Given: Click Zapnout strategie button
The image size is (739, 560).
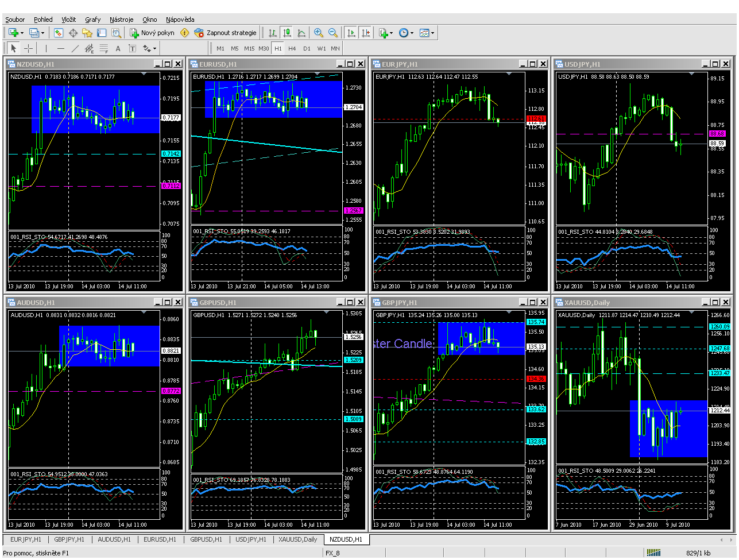Looking at the screenshot, I should [226, 33].
